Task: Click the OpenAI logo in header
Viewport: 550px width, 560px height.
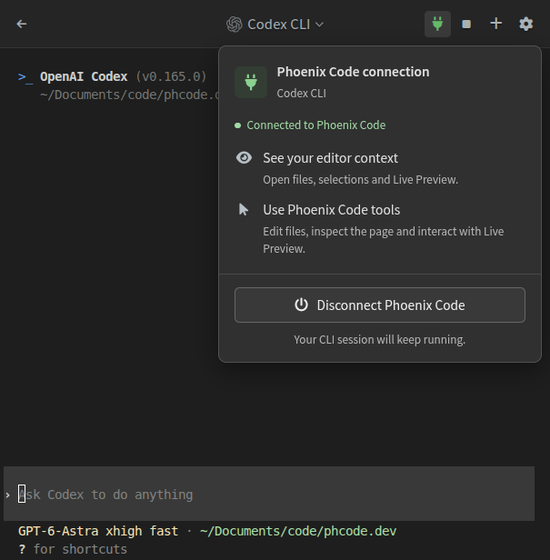Action: coord(234,24)
